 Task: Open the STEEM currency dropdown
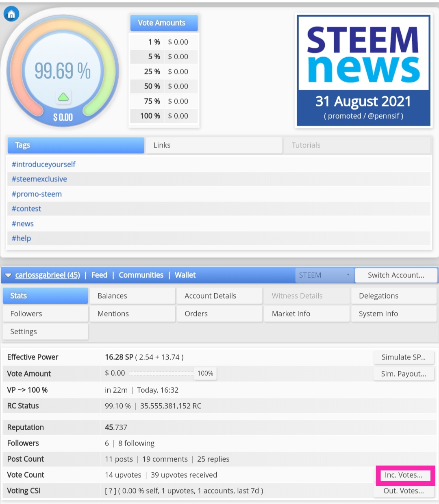[x=324, y=275]
